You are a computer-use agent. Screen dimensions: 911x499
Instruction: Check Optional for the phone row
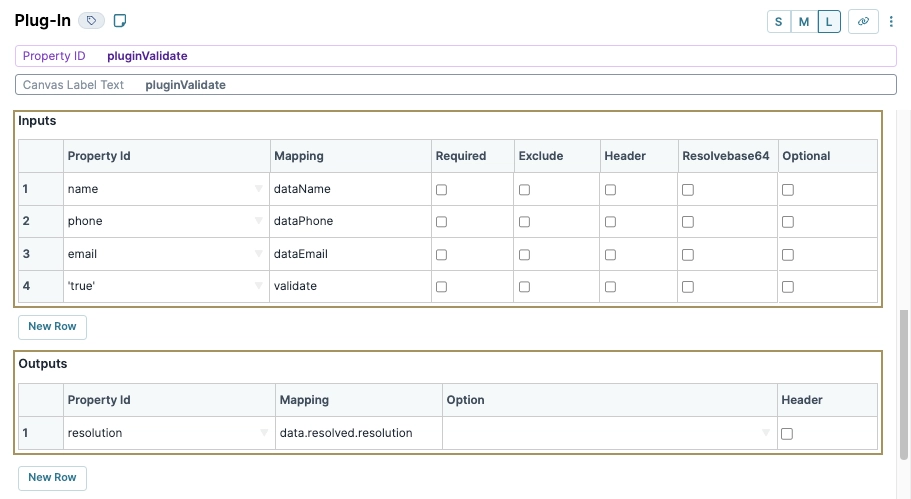(788, 222)
